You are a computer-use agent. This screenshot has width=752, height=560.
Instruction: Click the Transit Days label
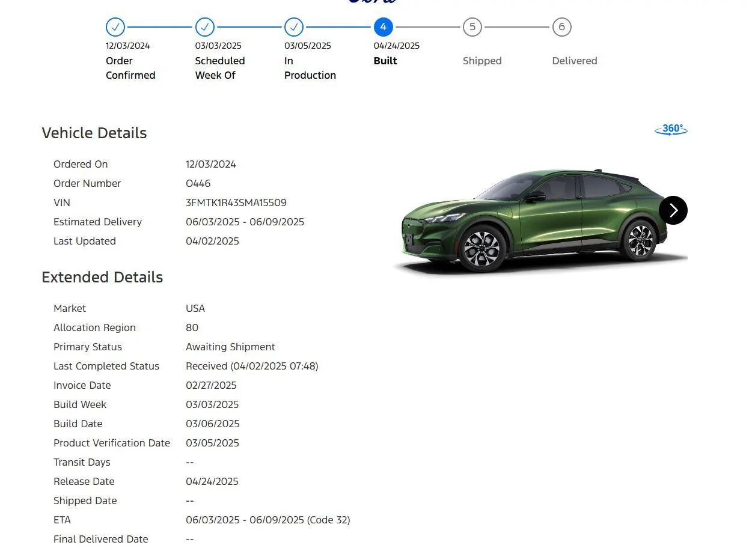pos(82,462)
